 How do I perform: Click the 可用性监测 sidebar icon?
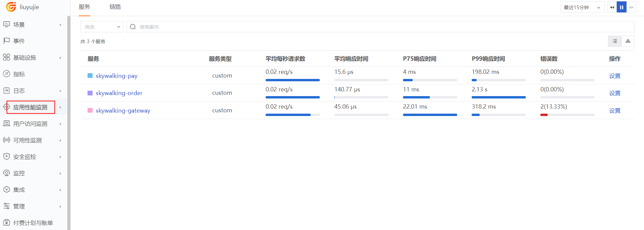[6, 140]
